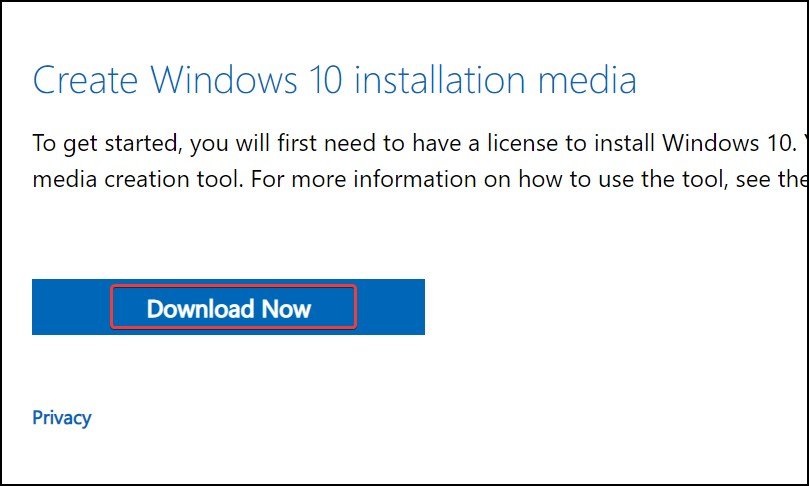Click the final word "media" in heading
The image size is (809, 486).
tap(589, 80)
